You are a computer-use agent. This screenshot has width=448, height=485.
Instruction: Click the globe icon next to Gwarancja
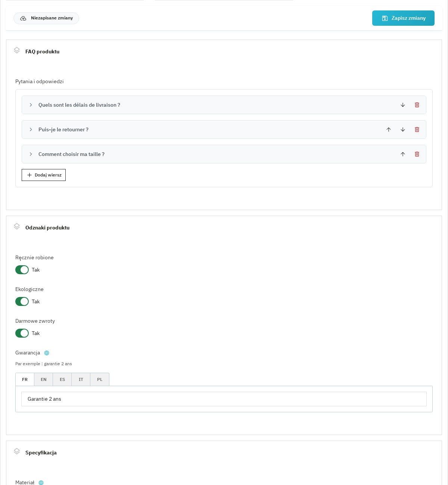[x=47, y=353]
